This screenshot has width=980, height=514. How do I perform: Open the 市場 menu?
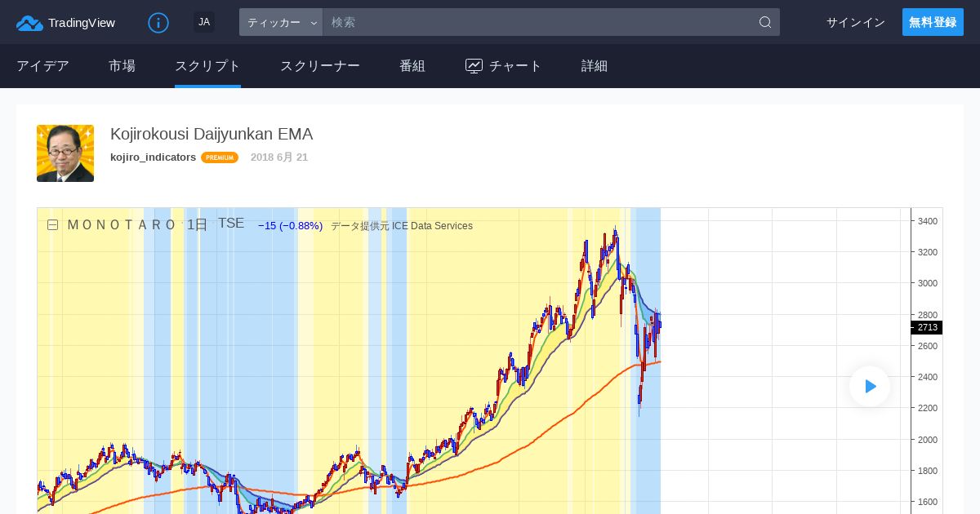click(x=122, y=66)
